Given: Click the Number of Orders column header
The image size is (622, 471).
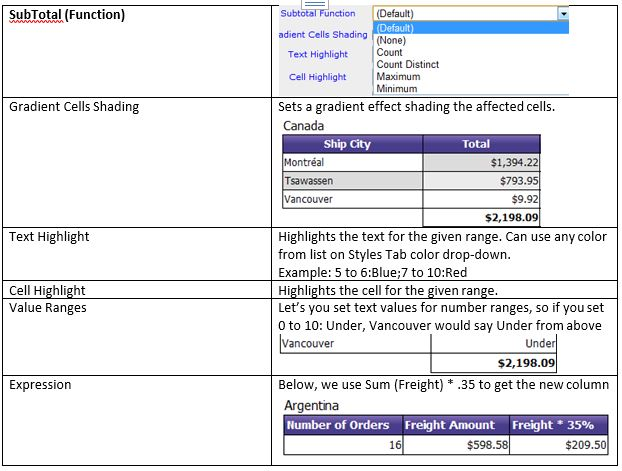Looking at the screenshot, I should click(x=337, y=425).
